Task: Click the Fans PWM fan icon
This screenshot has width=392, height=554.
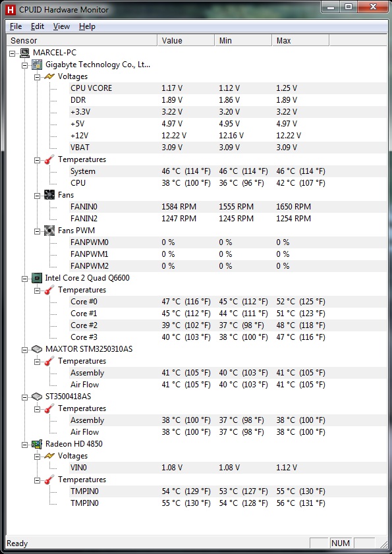Action: tap(49, 231)
